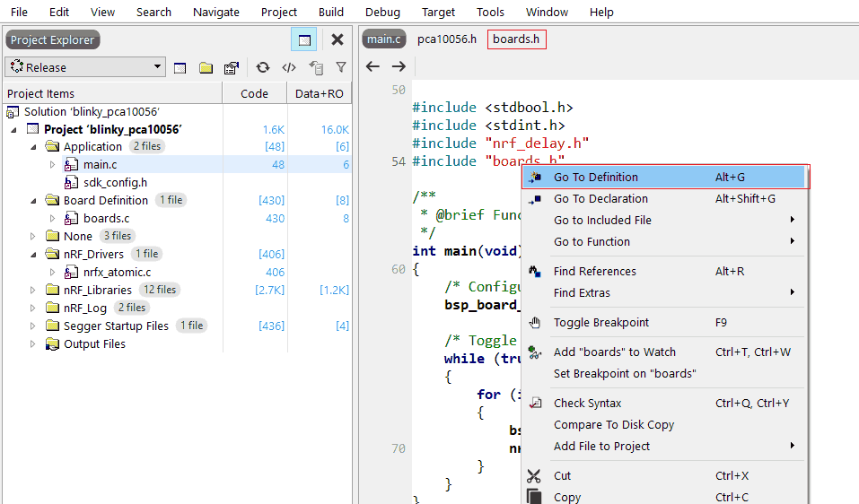Navigate back with the left arrow
This screenshot has height=504, width=859.
coord(373,66)
